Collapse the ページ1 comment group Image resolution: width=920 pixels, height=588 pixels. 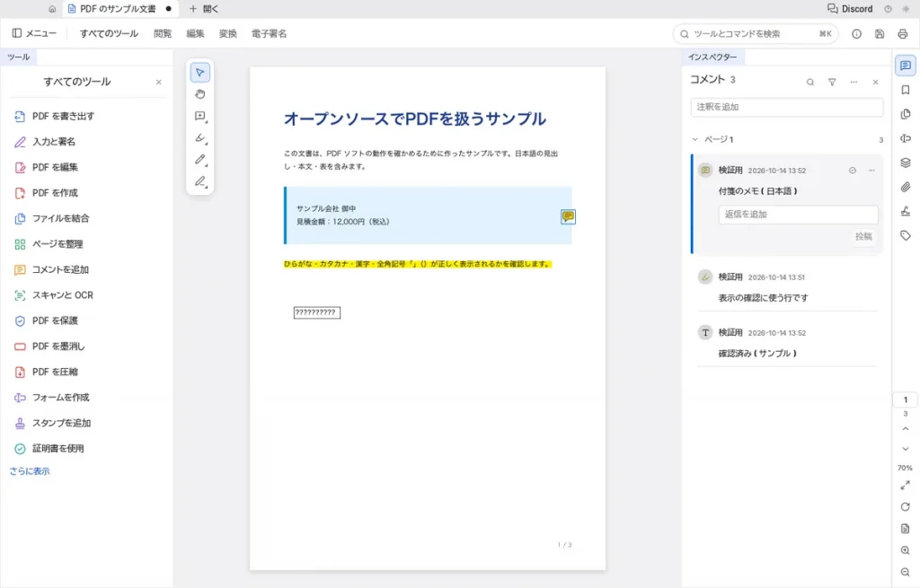click(695, 139)
